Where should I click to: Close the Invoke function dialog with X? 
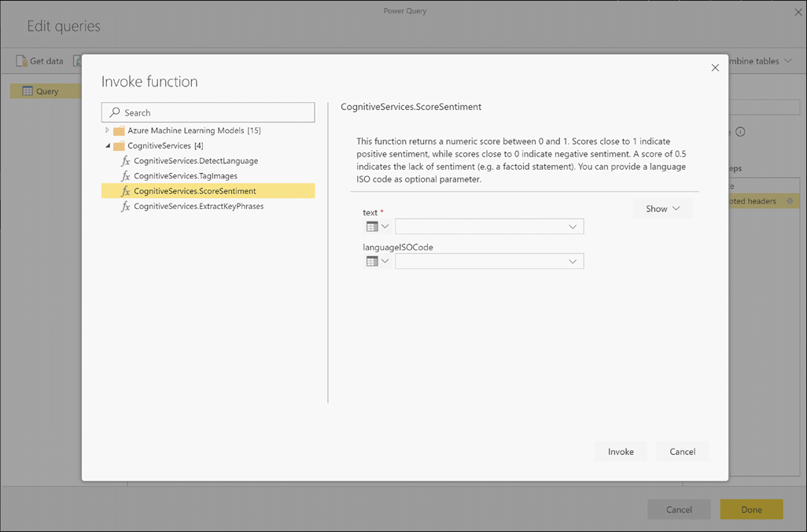[715, 68]
